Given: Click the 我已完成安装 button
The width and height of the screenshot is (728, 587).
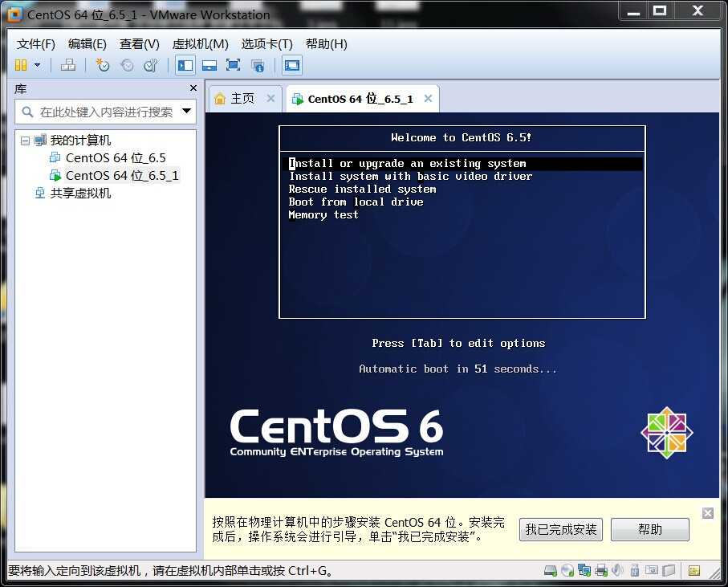Looking at the screenshot, I should coord(561,529).
